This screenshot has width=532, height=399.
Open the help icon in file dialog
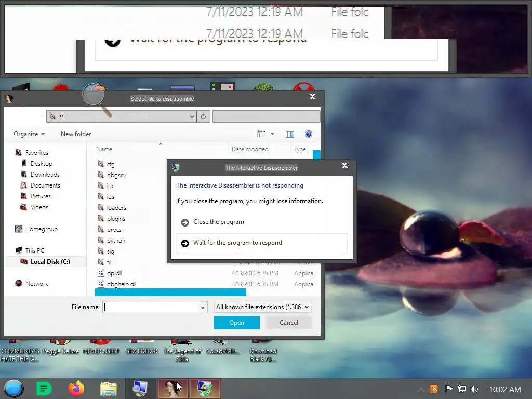(x=309, y=134)
